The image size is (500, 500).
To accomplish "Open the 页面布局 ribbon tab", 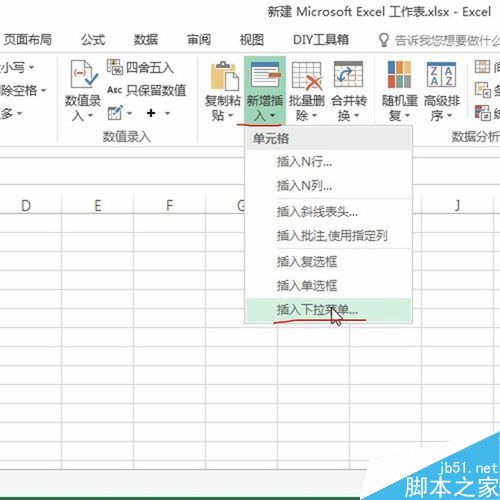I will click(x=27, y=40).
